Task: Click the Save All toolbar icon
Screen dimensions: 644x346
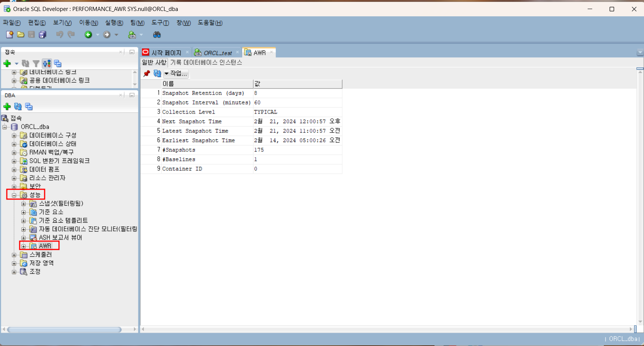Action: coord(42,34)
